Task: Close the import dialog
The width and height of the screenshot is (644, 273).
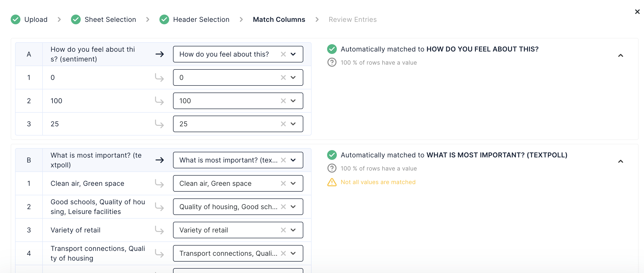Action: (x=637, y=12)
